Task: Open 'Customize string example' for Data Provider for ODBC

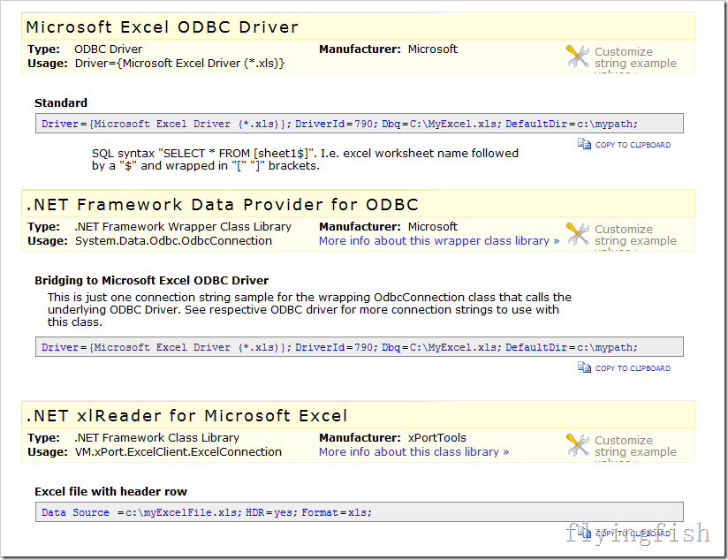Action: (x=635, y=235)
